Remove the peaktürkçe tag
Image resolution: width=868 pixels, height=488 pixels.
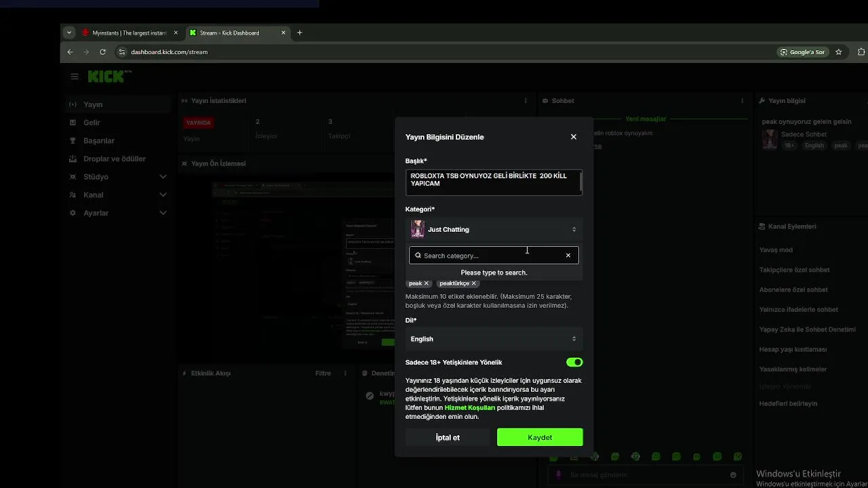(474, 283)
